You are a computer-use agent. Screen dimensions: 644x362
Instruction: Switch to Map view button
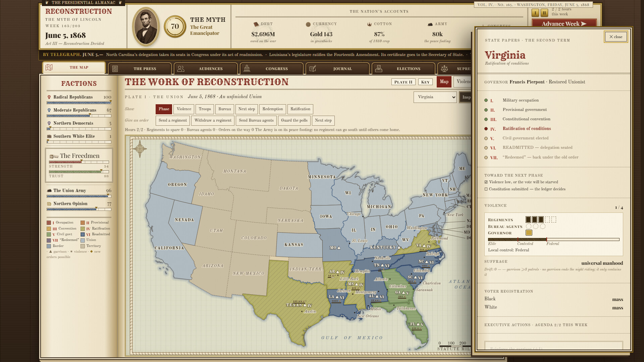point(444,82)
